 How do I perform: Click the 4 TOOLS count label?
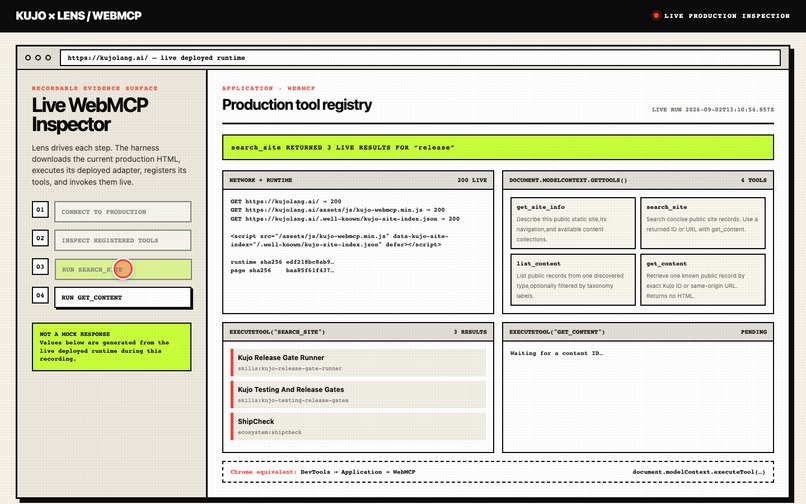754,180
